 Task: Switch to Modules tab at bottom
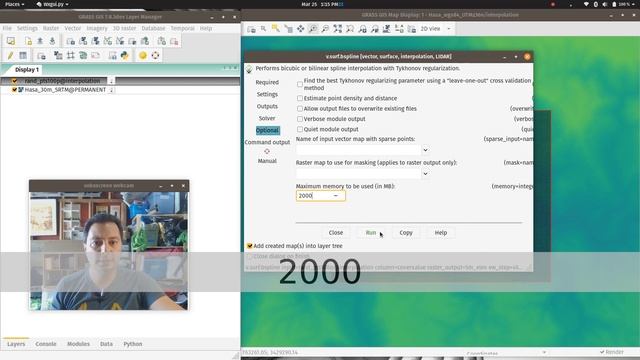(x=78, y=344)
